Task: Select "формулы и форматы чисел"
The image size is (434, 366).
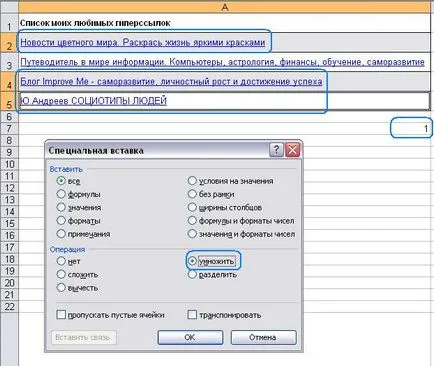Action: pos(192,221)
